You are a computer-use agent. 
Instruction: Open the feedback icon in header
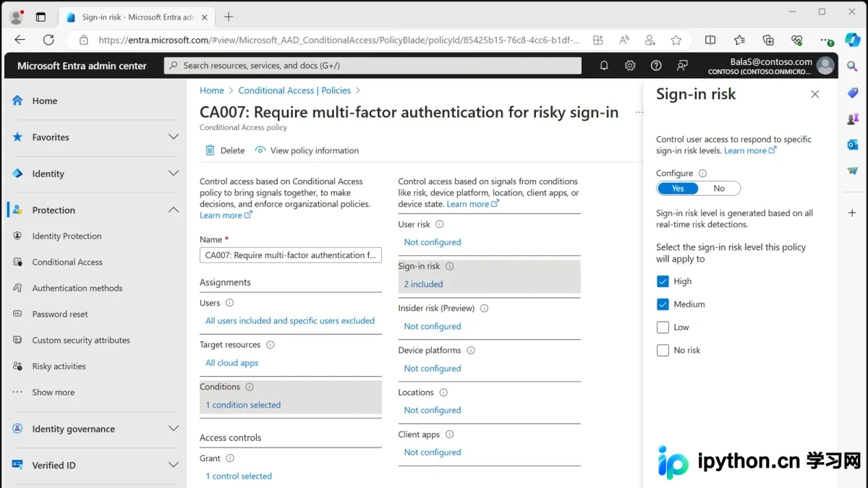682,66
